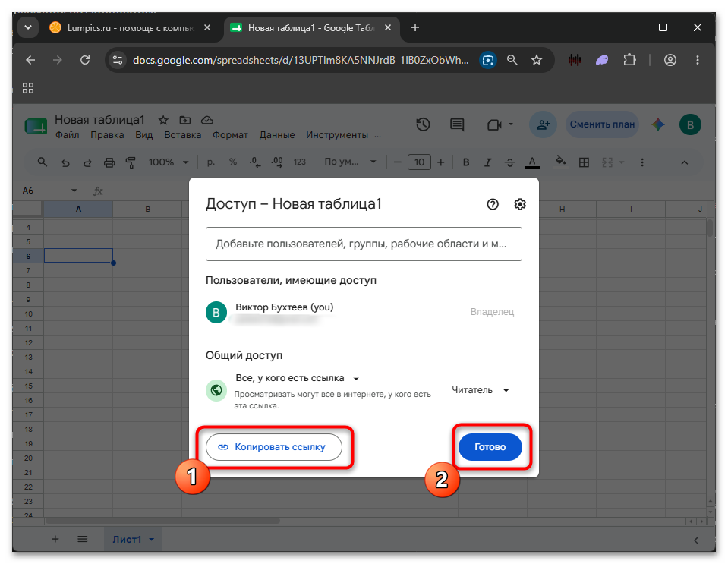Toggle italic formatting
The image size is (728, 564).
pos(487,162)
